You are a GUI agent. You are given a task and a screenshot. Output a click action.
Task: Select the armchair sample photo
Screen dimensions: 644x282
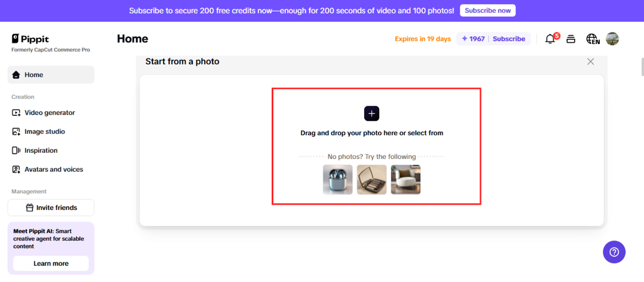(x=406, y=180)
